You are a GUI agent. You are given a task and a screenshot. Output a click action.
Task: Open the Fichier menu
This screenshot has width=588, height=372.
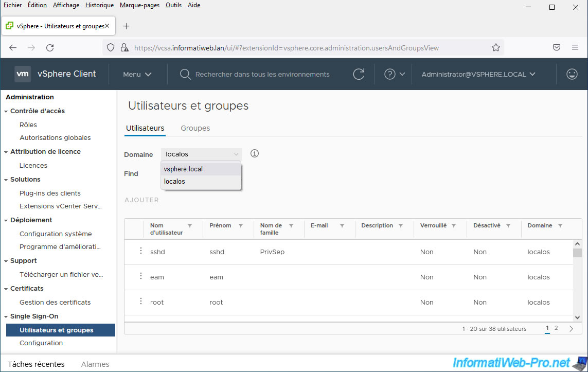click(12, 5)
